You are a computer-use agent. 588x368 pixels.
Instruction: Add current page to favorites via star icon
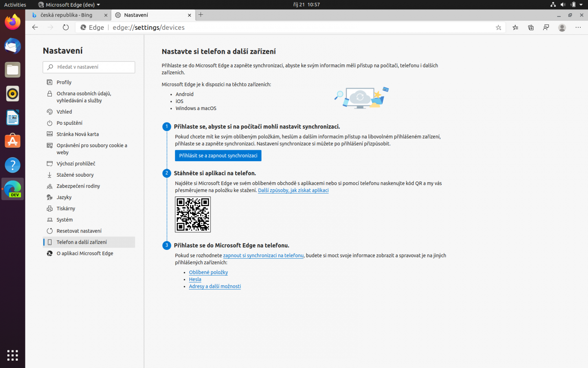coord(498,27)
